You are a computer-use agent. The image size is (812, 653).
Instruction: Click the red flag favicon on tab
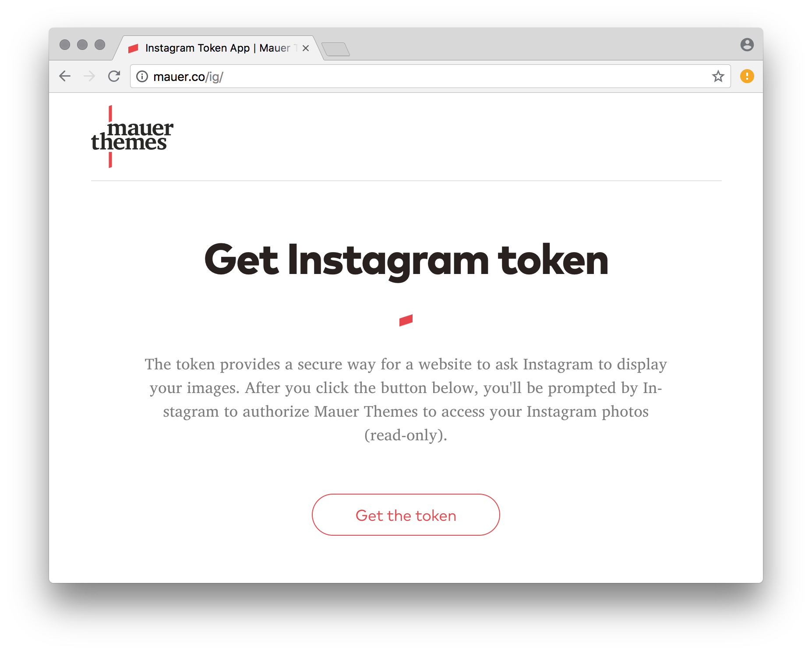point(133,48)
